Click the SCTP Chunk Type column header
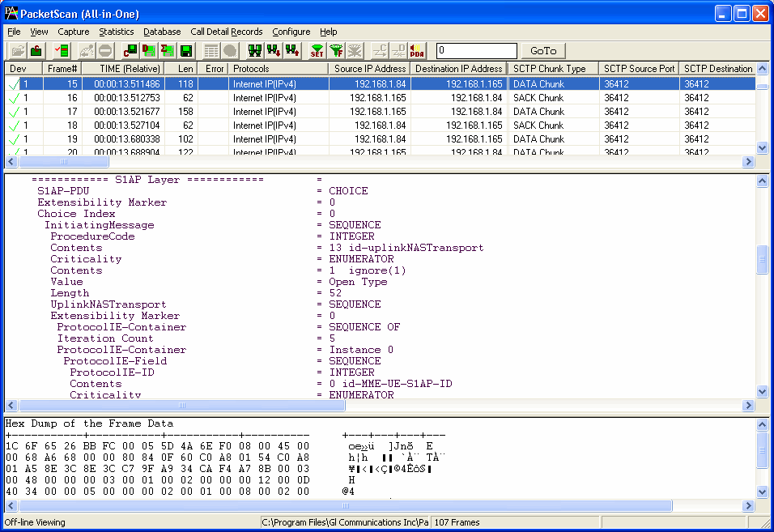The width and height of the screenshot is (774, 532). [x=554, y=69]
